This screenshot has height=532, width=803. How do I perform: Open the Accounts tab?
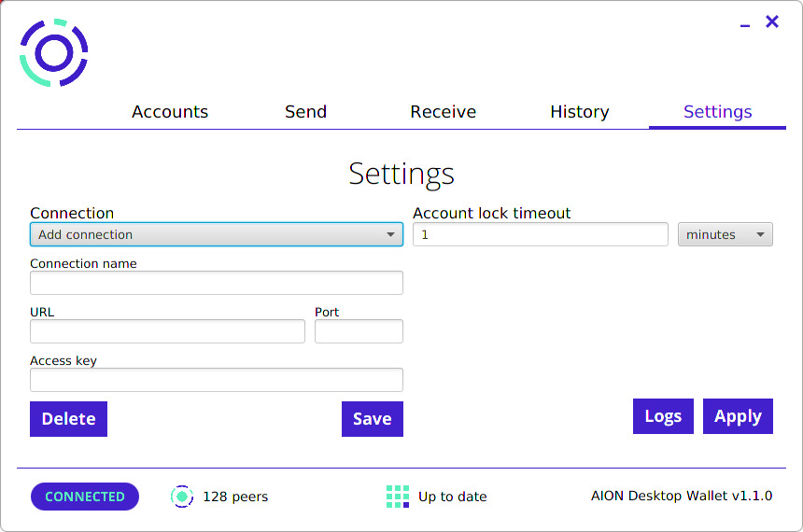(x=170, y=112)
